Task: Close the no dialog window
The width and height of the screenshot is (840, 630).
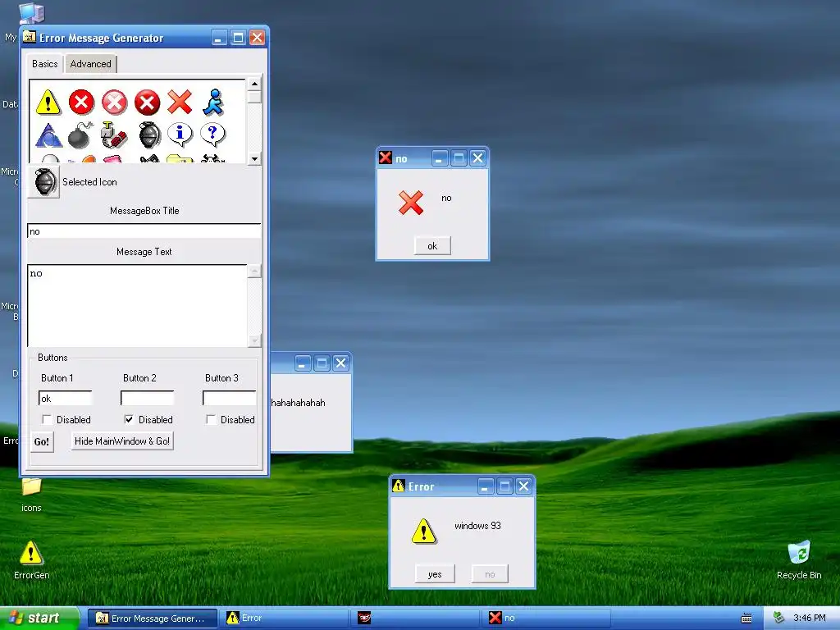Action: pyautogui.click(x=478, y=158)
